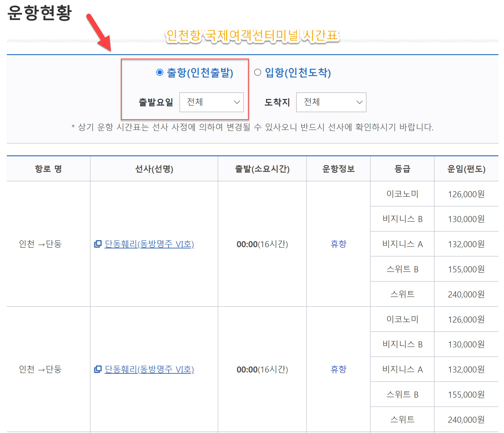Click 130,000원 fare in second row group
The height and width of the screenshot is (433, 504).
pos(466,344)
